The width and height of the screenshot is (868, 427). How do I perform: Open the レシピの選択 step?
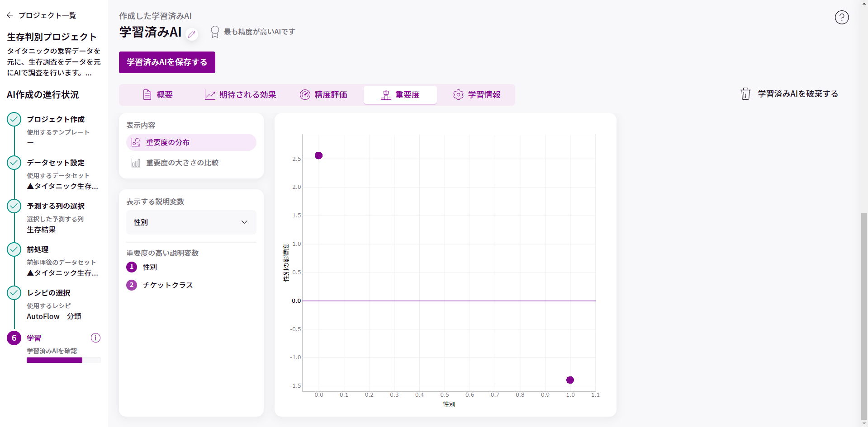pyautogui.click(x=48, y=293)
